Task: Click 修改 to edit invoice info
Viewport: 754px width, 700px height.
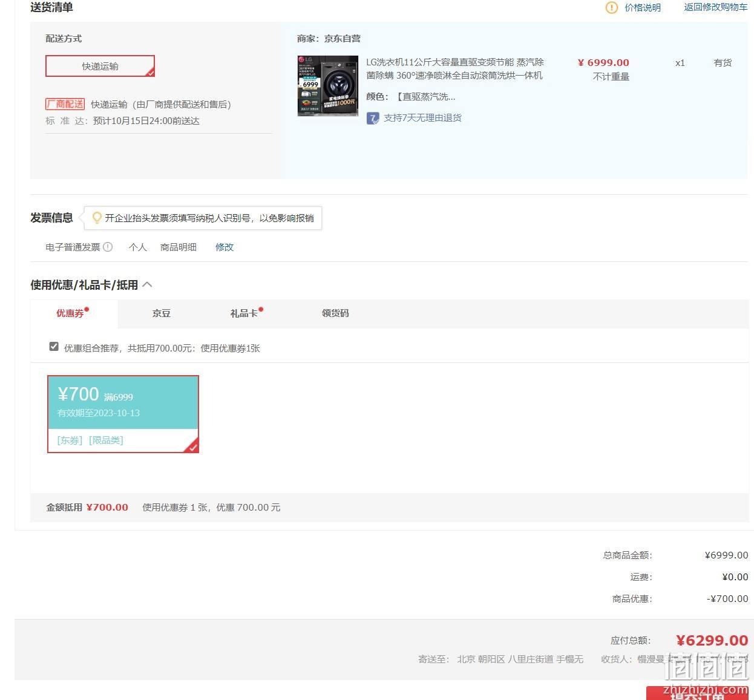Action: [x=225, y=247]
